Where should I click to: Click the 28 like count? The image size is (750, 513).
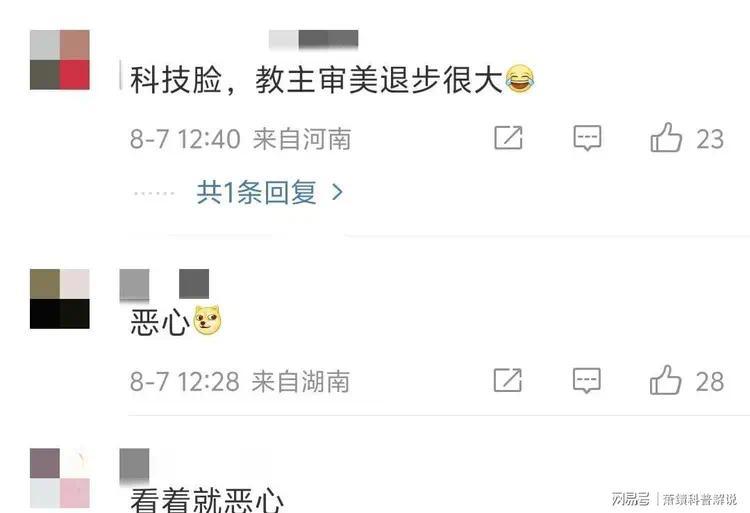[x=710, y=382]
